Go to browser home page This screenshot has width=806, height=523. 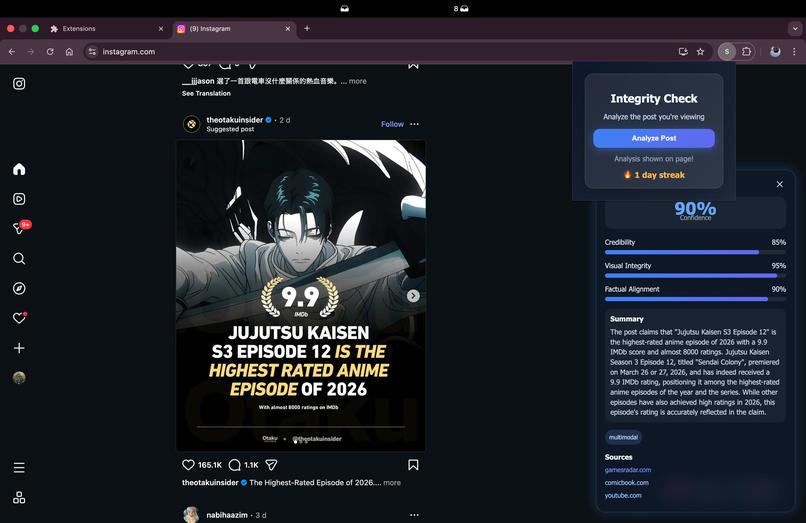pyautogui.click(x=69, y=51)
